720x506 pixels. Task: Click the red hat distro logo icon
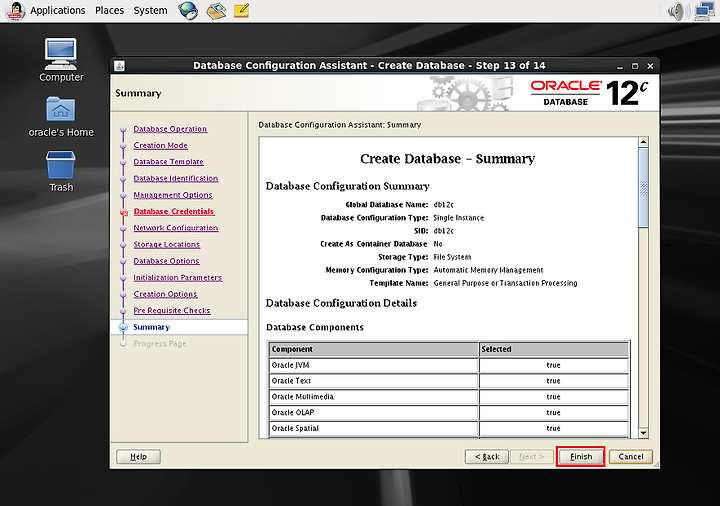tap(15, 11)
